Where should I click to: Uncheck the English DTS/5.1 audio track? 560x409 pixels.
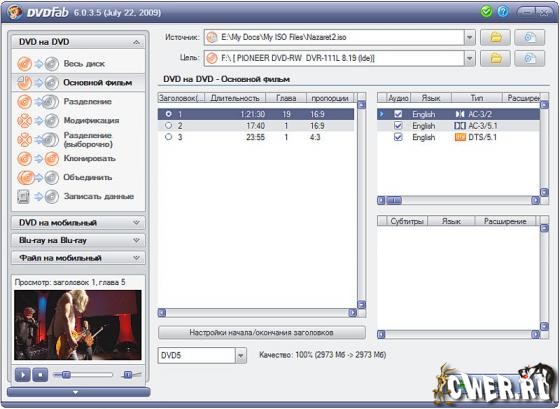(398, 137)
